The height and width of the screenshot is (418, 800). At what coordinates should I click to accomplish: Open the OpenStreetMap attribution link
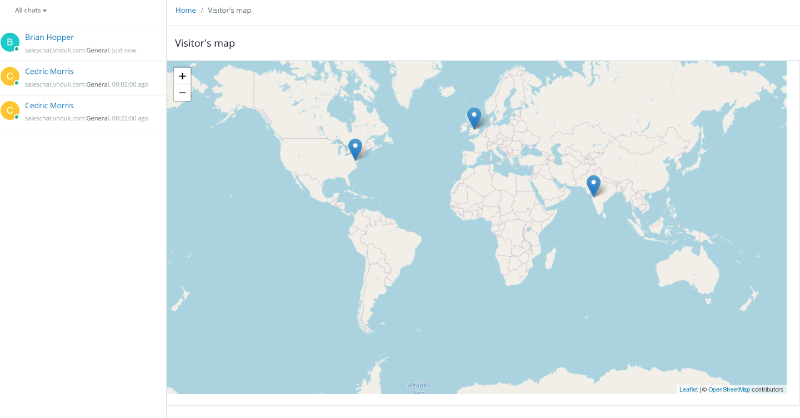pos(729,389)
